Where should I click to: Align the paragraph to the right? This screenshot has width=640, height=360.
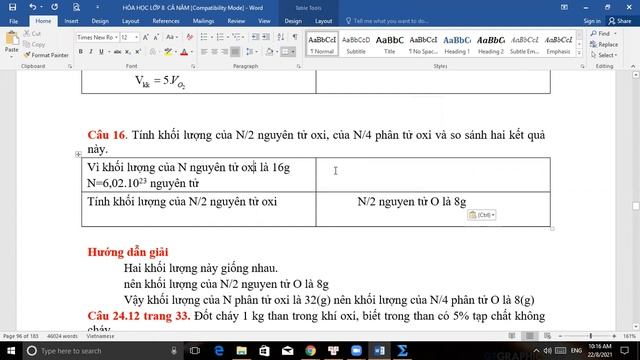224,52
